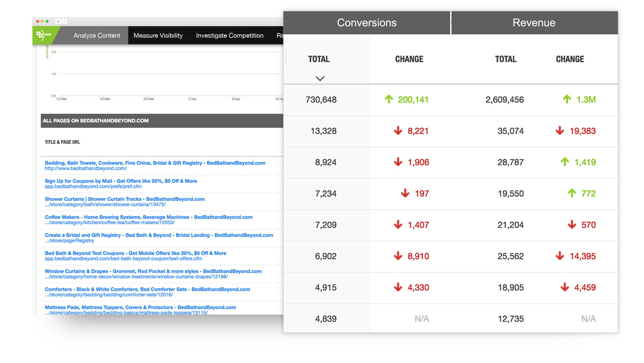This screenshot has width=644, height=363.
Task: Open Window Curtains & Drapes link
Action: tap(153, 271)
